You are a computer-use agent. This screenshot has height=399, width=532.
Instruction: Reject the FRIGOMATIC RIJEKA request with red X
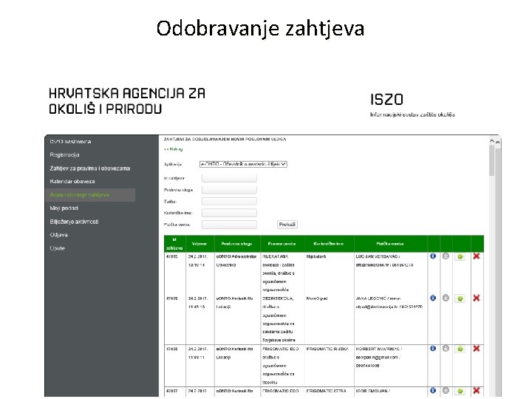pos(477,348)
